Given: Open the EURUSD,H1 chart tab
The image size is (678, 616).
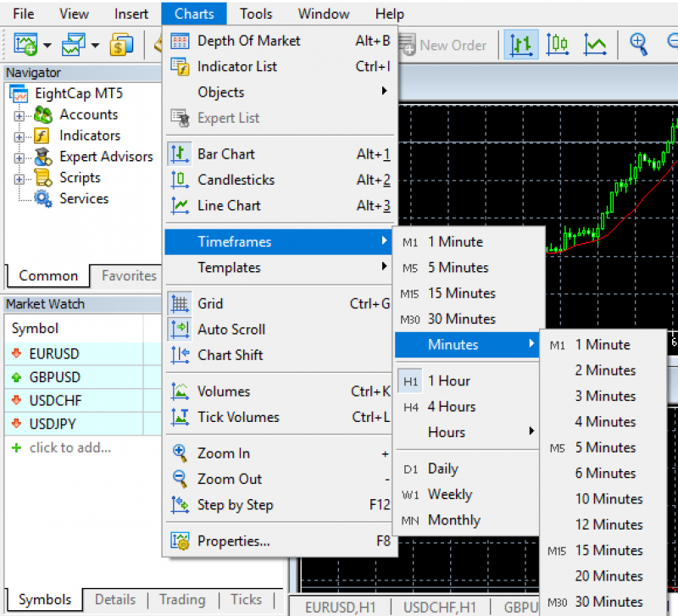Looking at the screenshot, I should pos(341,607).
